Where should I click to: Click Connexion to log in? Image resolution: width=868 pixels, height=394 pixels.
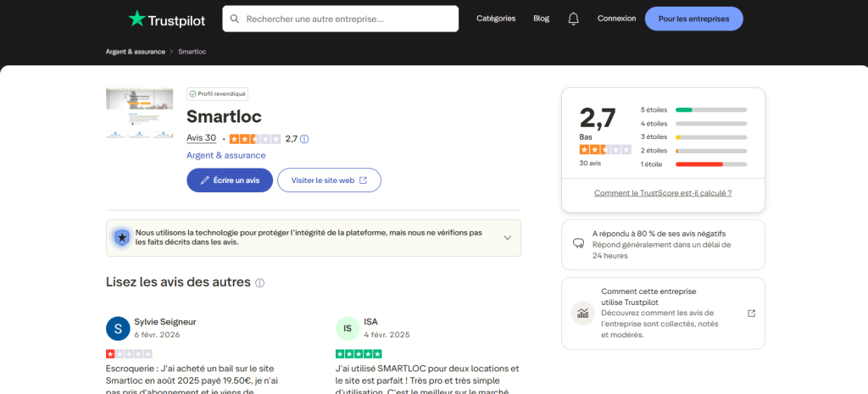click(617, 19)
